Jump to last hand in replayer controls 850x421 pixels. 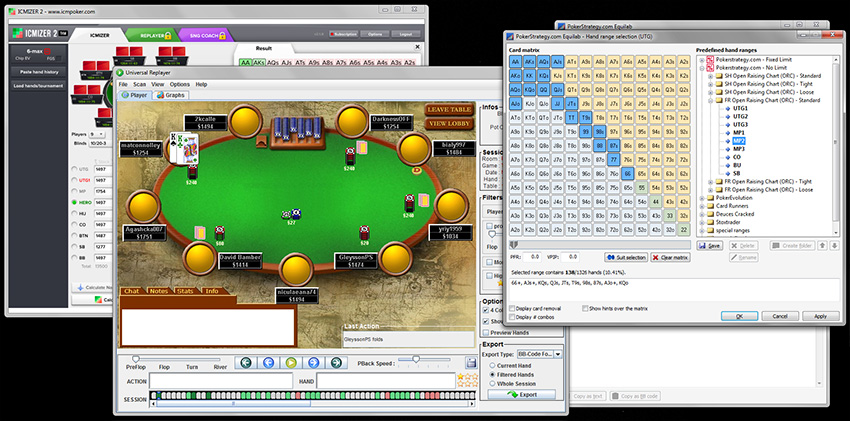coord(336,362)
